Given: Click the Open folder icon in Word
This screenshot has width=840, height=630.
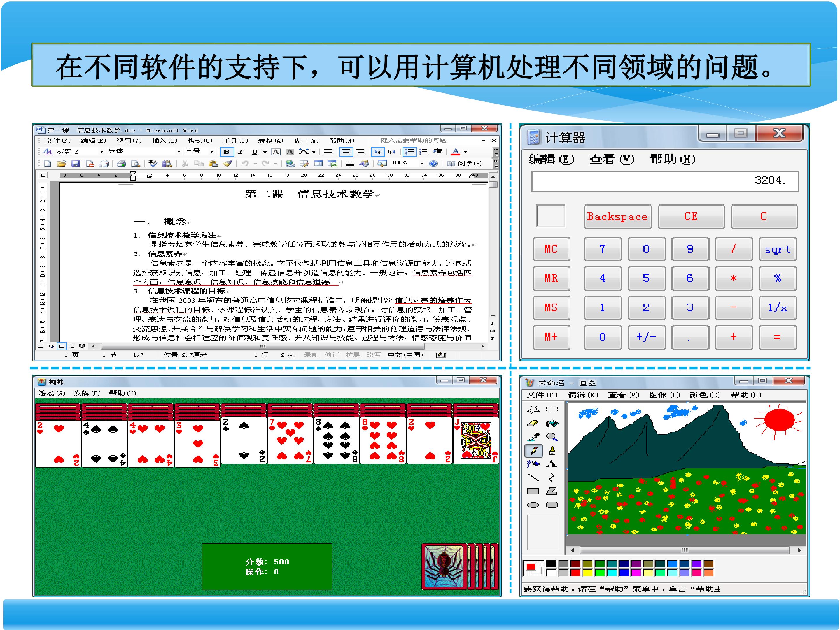Looking at the screenshot, I should tap(62, 164).
